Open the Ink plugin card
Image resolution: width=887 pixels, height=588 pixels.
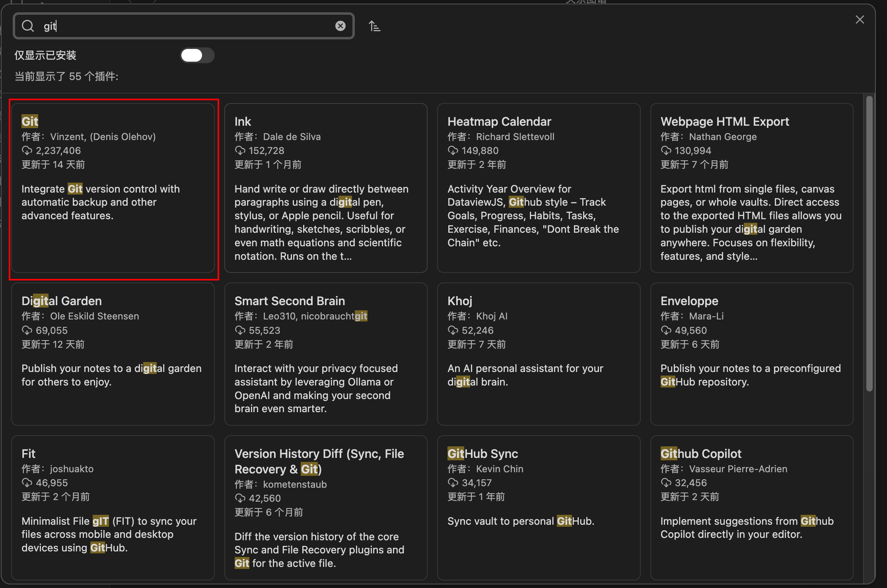coord(326,188)
